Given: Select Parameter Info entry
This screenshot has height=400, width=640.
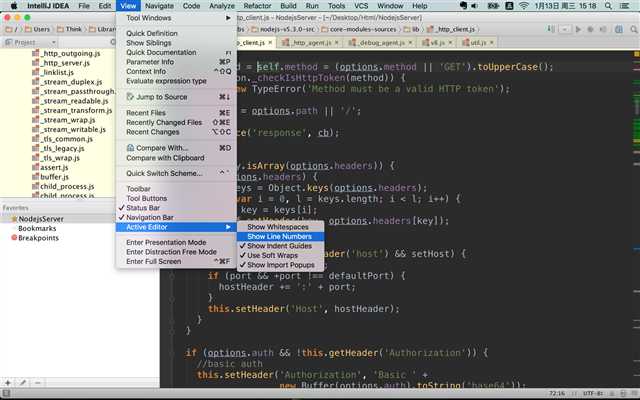Looking at the screenshot, I should [176, 62].
